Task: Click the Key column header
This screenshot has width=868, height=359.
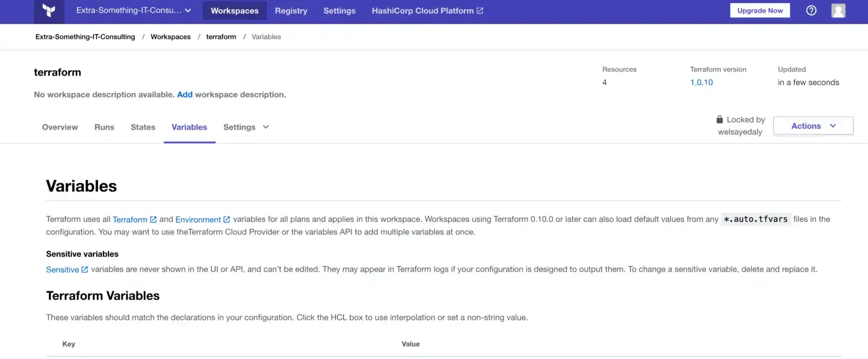Action: (x=69, y=344)
